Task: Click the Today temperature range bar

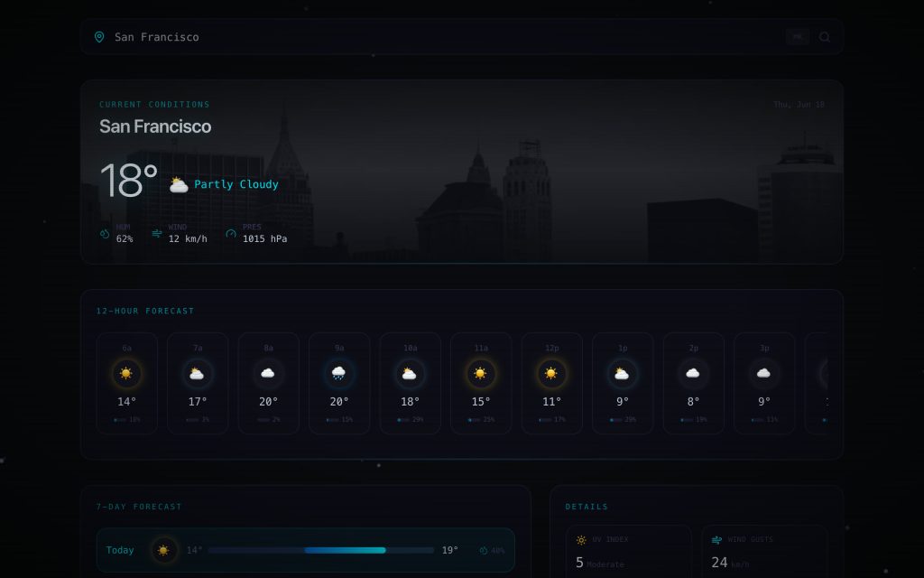Action: (x=321, y=550)
